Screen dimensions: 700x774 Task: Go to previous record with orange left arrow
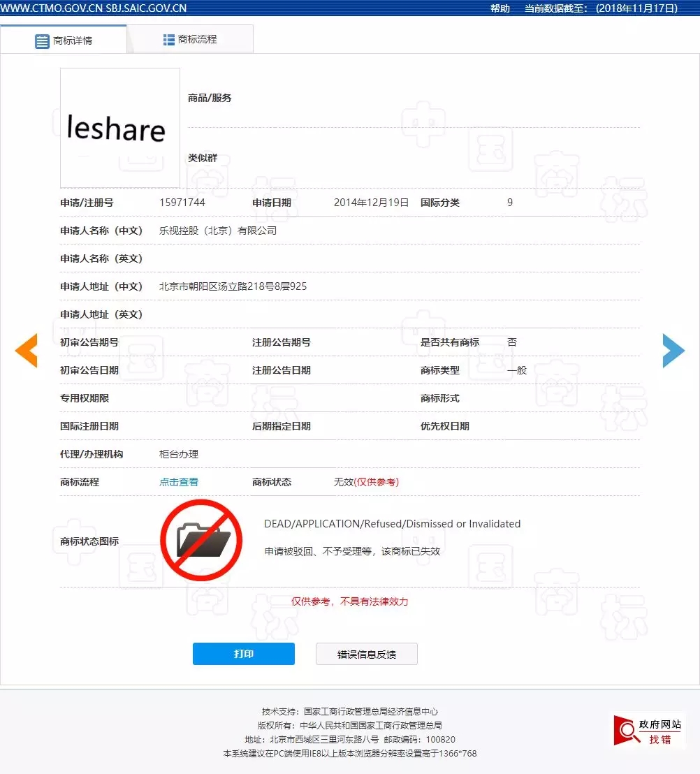point(26,351)
